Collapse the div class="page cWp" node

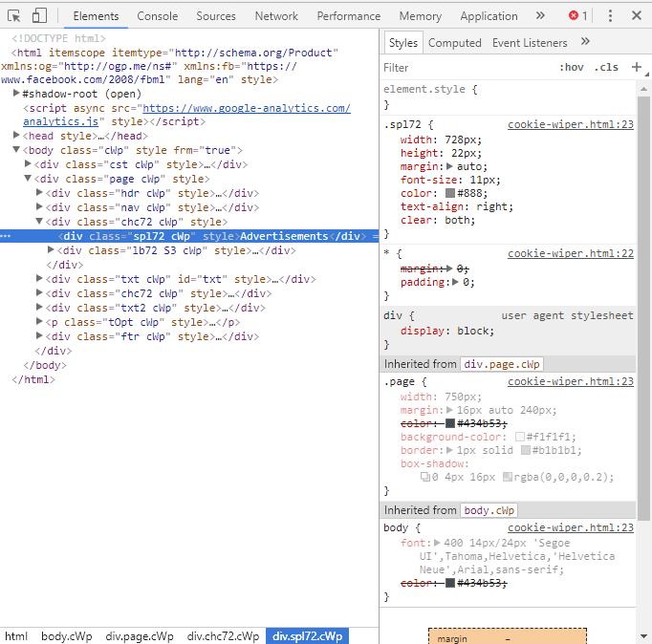pyautogui.click(x=28, y=178)
